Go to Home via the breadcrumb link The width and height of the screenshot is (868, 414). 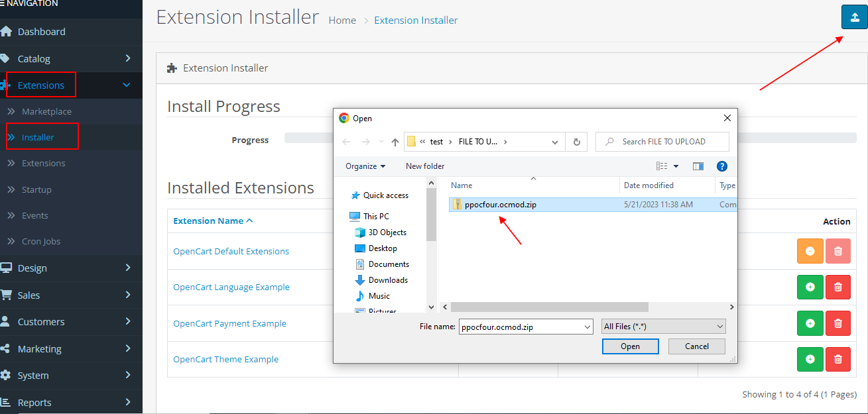point(342,21)
